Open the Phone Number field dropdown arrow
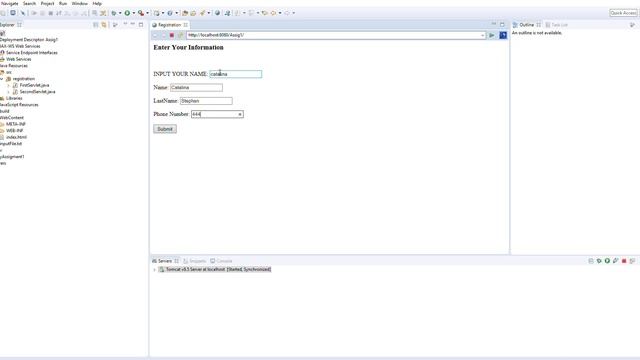640x360 pixels. 240,114
